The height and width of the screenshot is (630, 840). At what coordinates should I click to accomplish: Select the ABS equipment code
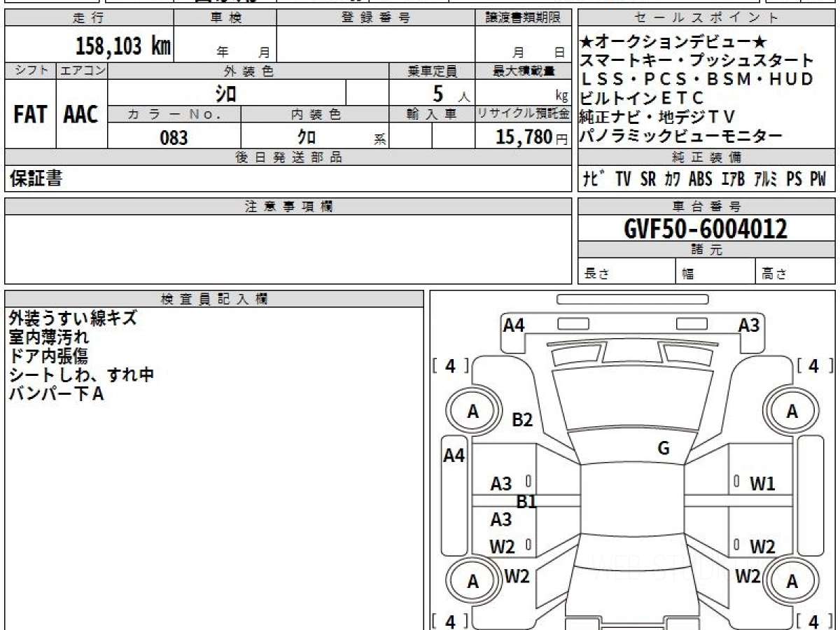click(x=700, y=179)
